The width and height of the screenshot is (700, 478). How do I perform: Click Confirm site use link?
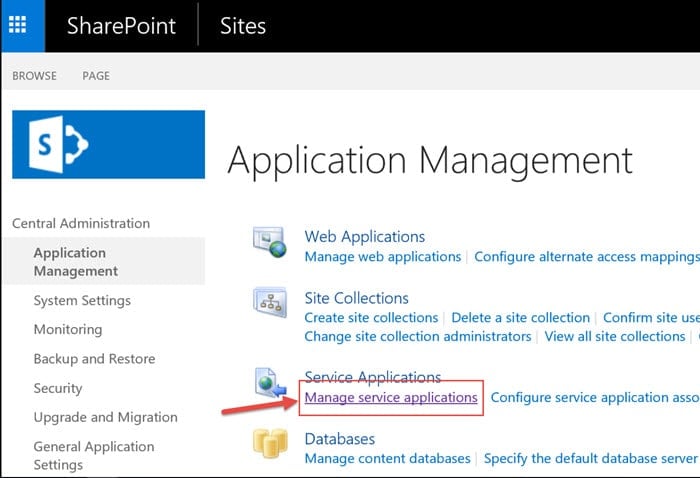[x=651, y=318]
